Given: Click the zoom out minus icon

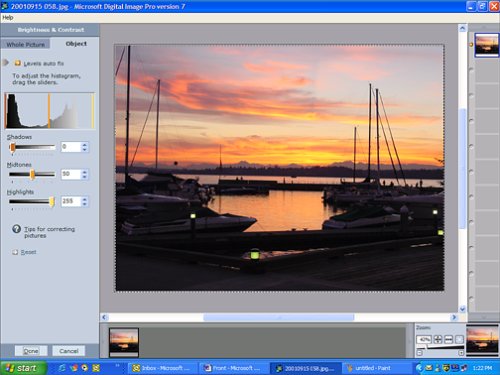Looking at the screenshot, I should pyautogui.click(x=419, y=353).
